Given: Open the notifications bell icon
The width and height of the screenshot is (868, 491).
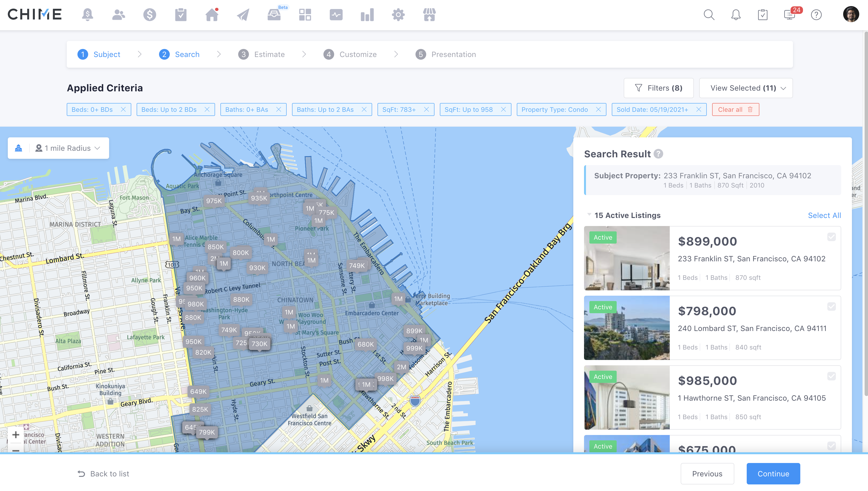Looking at the screenshot, I should (736, 15).
